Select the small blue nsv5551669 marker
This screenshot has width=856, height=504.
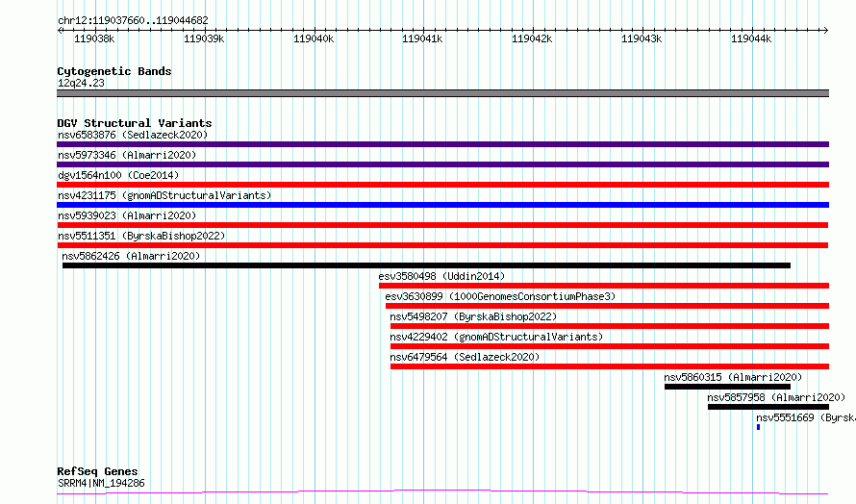click(x=758, y=427)
